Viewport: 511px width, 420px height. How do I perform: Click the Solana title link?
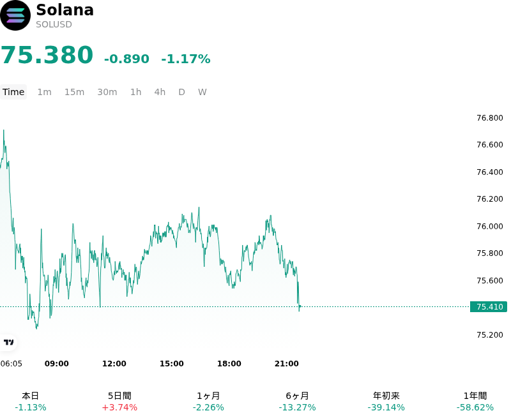coord(65,10)
